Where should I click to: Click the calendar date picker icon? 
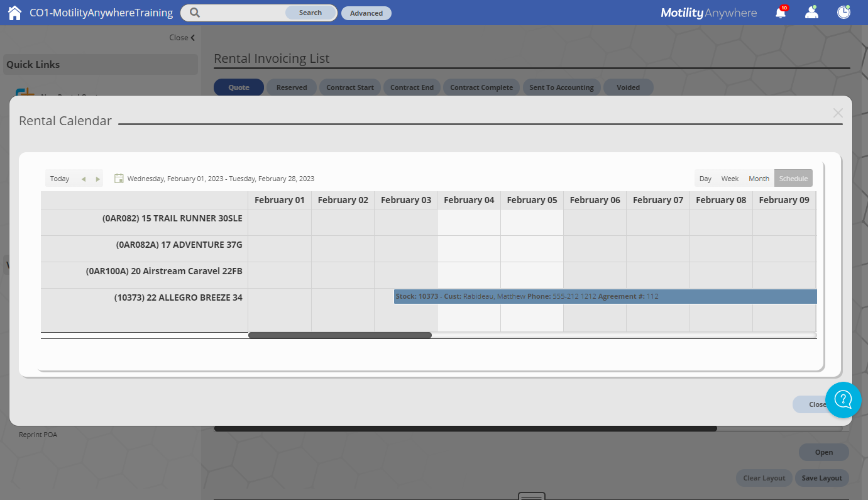point(119,179)
